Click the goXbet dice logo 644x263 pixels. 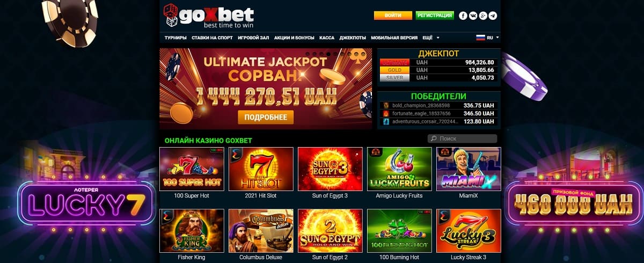172,15
